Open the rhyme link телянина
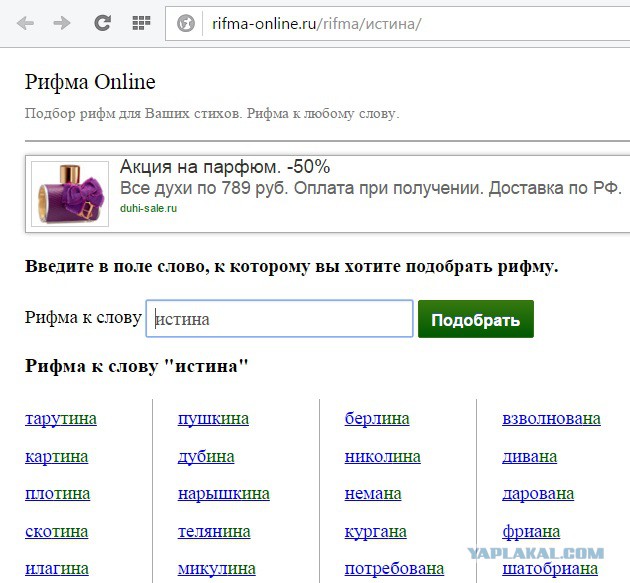 click(x=214, y=532)
